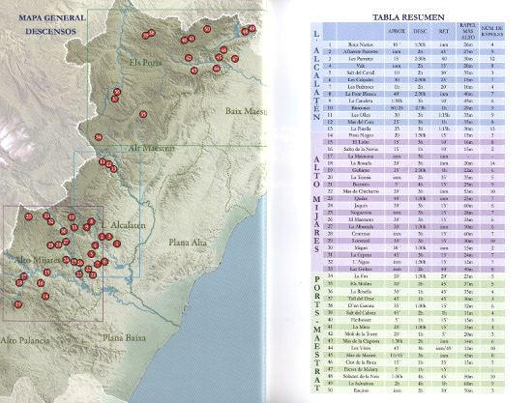
Task: Click the TABLA RESUMEN heading
Action: [x=408, y=17]
